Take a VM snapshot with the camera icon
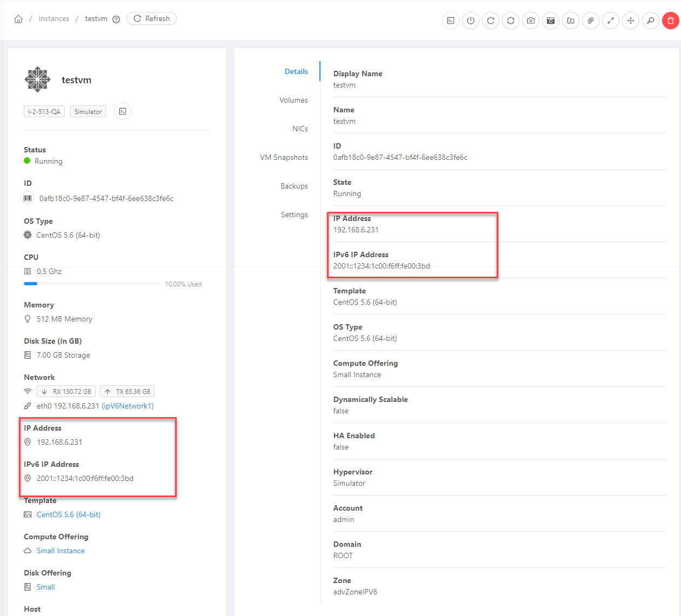 point(531,21)
